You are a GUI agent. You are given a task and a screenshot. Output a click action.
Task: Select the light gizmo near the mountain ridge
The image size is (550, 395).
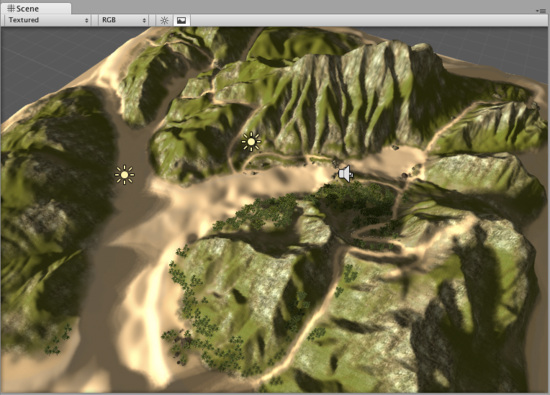click(x=251, y=142)
